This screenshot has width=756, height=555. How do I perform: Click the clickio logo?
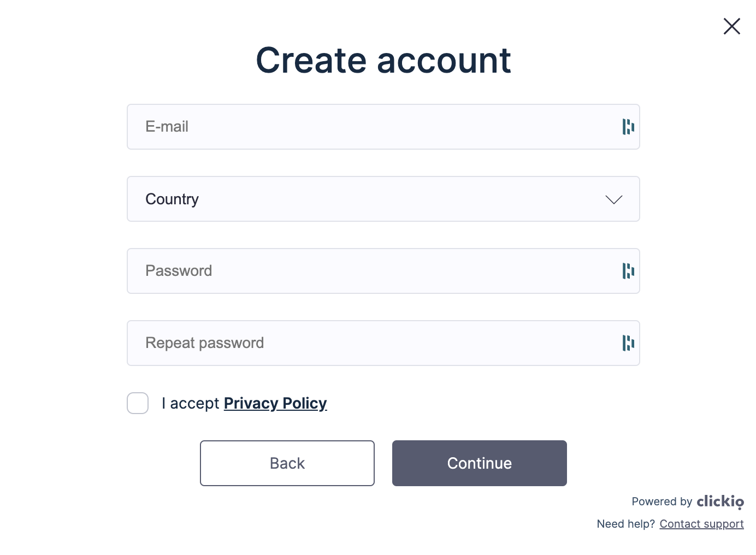click(720, 501)
